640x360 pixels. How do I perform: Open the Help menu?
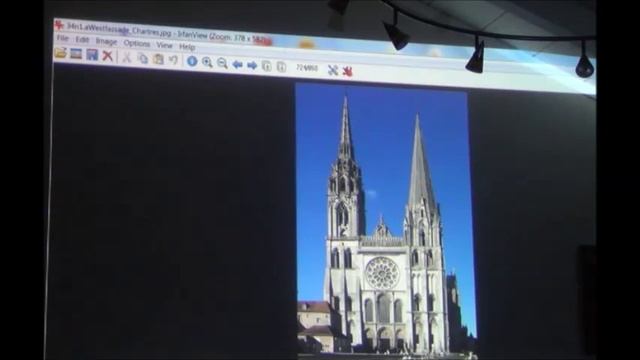pyautogui.click(x=187, y=47)
